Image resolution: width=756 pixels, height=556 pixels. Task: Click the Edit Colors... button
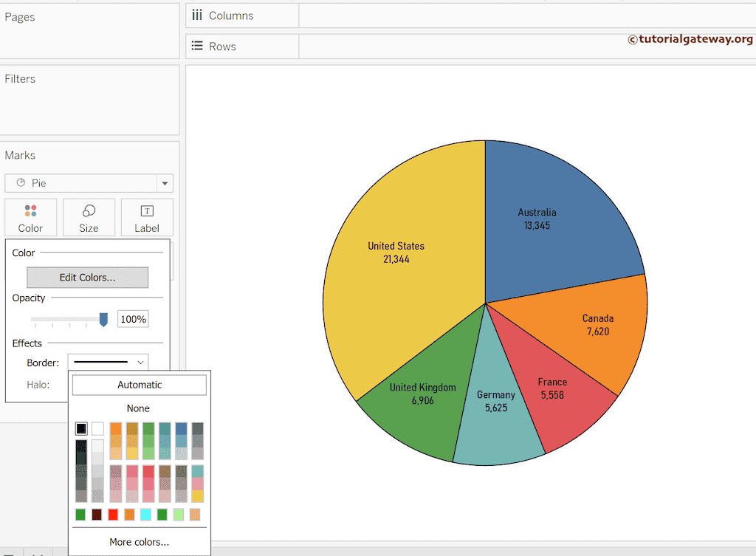[x=87, y=278]
